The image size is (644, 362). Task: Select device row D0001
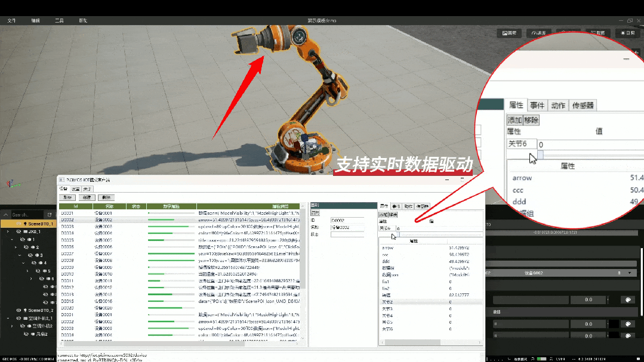click(180, 213)
